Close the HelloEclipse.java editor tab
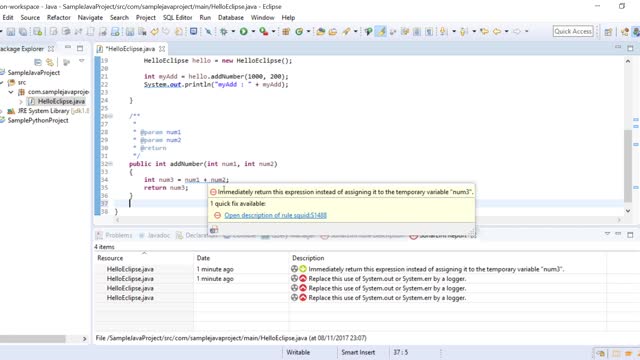The height and width of the screenshot is (360, 640). pyautogui.click(x=162, y=49)
